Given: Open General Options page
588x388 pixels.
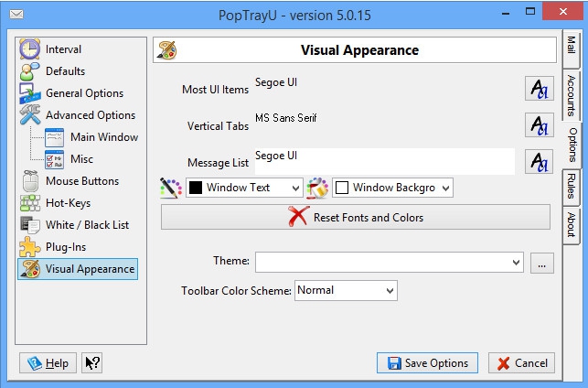Looking at the screenshot, I should click(x=84, y=93).
